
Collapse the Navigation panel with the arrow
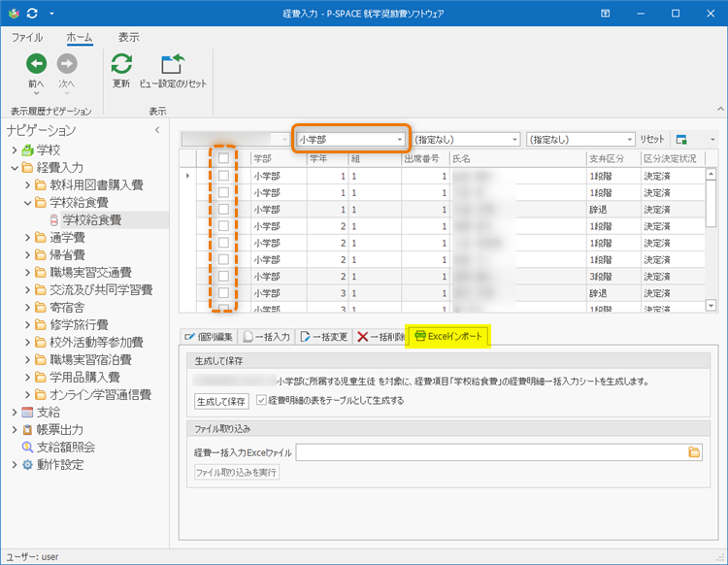(157, 130)
